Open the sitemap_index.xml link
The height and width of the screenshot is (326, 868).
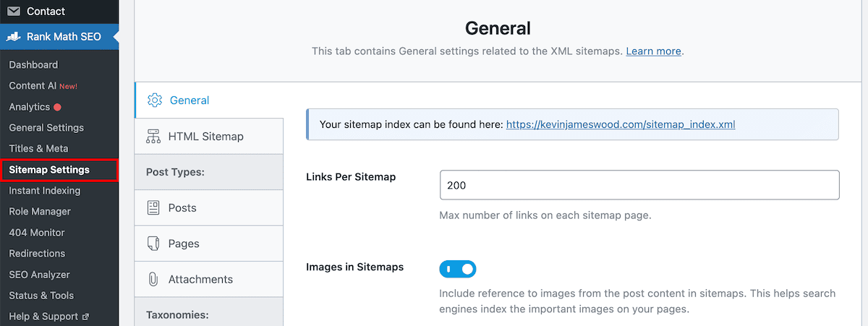[620, 124]
